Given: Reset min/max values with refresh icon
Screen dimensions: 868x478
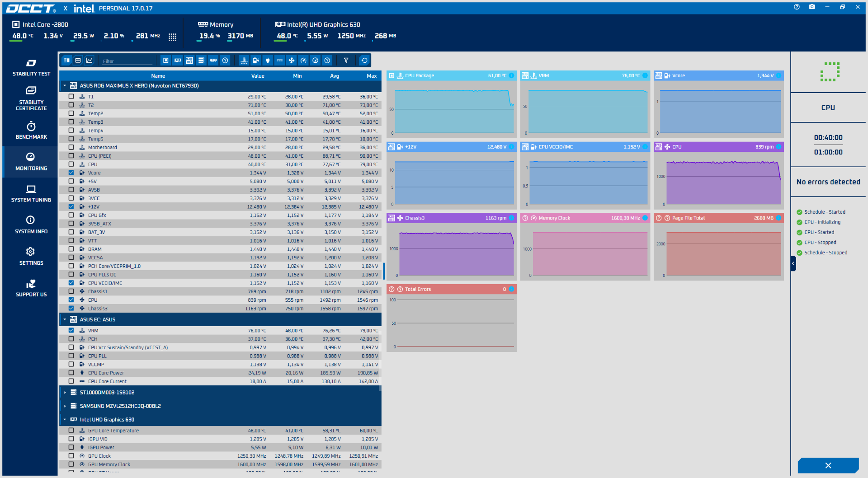Looking at the screenshot, I should [364, 60].
